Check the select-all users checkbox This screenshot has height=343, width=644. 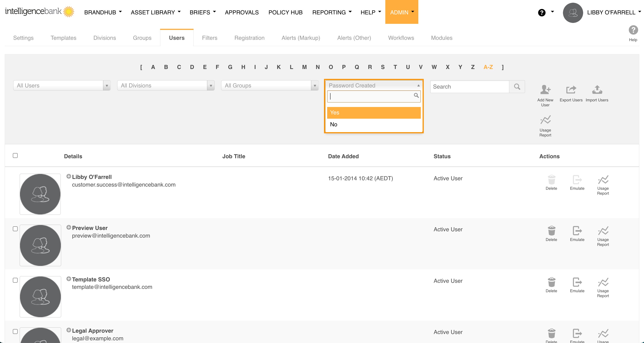[15, 155]
